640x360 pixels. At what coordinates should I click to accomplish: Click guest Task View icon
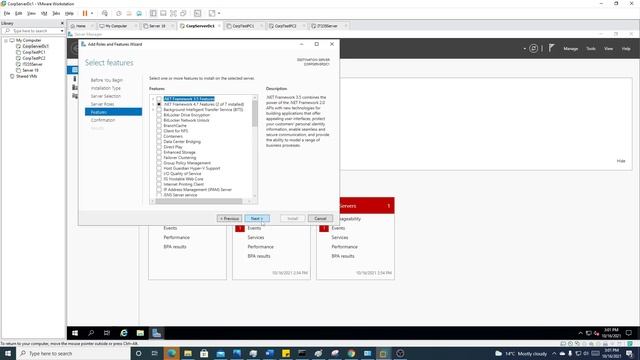click(107, 333)
